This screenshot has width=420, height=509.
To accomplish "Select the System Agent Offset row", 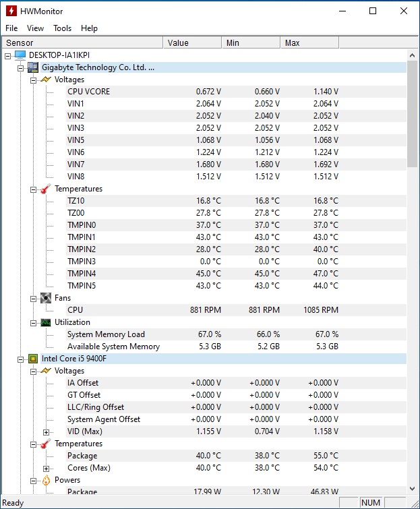I will click(236, 419).
